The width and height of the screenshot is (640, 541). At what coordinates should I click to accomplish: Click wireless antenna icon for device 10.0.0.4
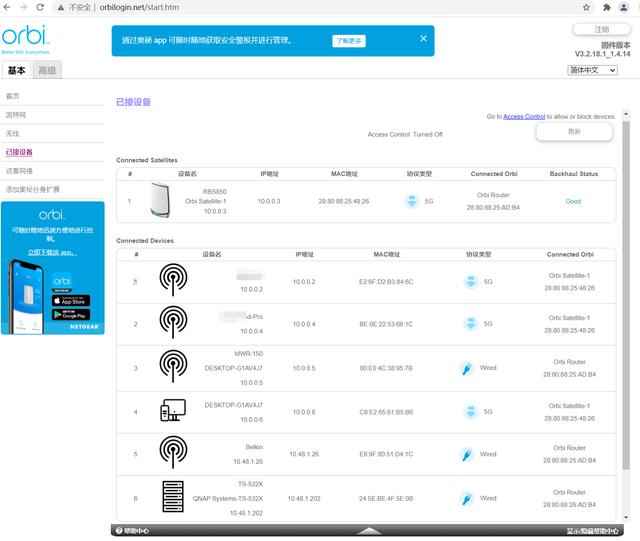click(x=173, y=322)
